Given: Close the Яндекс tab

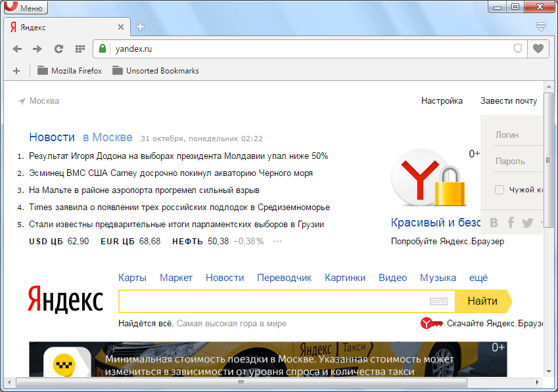Looking at the screenshot, I should tap(121, 27).
